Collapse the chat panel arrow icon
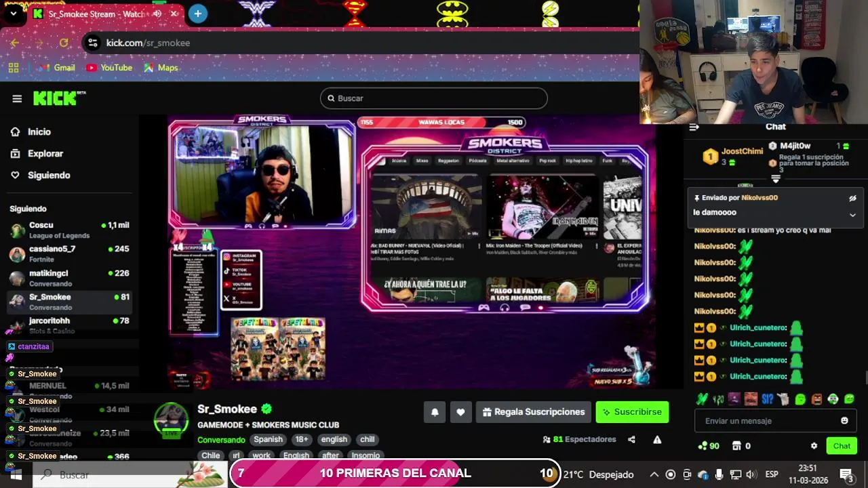This screenshot has width=868, height=488. (694, 127)
